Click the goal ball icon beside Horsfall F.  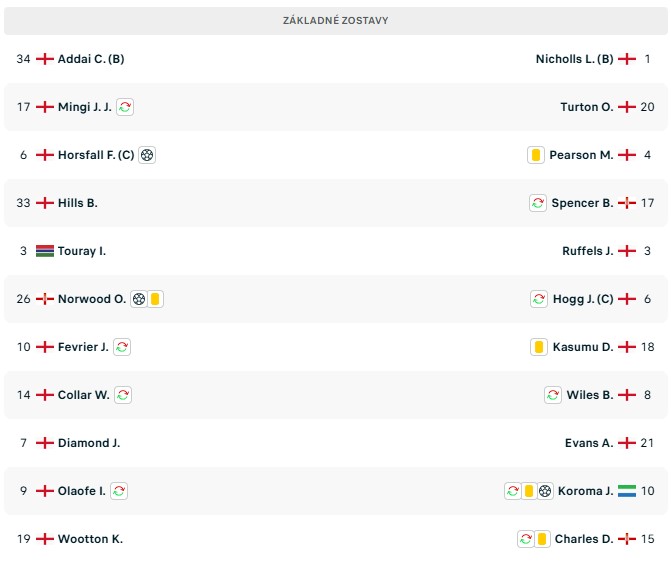click(x=147, y=155)
